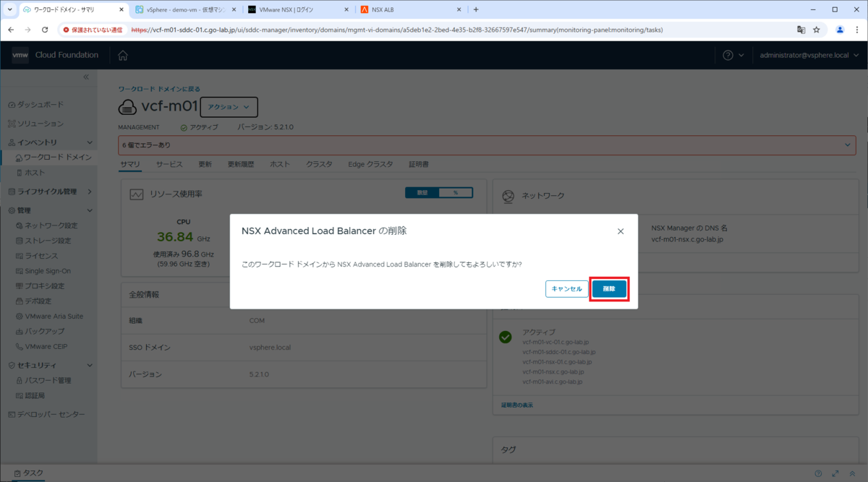Expand ライフサイクル管理 section
Screen dimensions: 868x482
[x=90, y=191]
